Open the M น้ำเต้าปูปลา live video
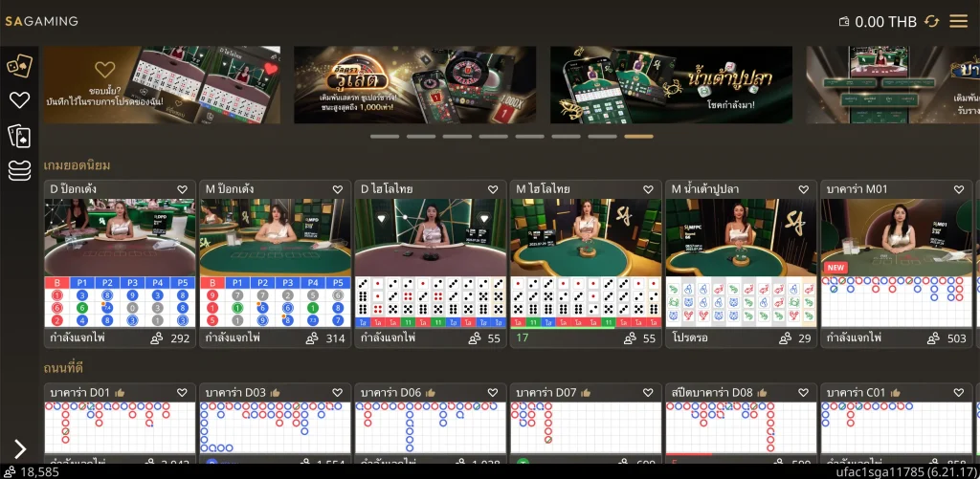The image size is (980, 479). 741,237
